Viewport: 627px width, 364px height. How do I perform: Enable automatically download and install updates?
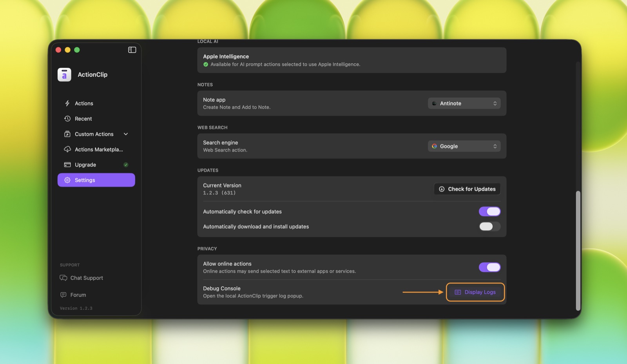tap(489, 226)
